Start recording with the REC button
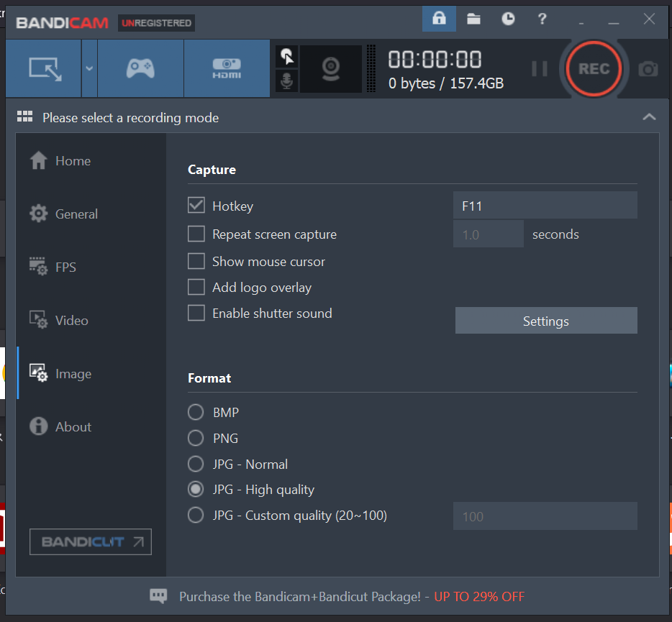This screenshot has height=622, width=672. point(594,68)
